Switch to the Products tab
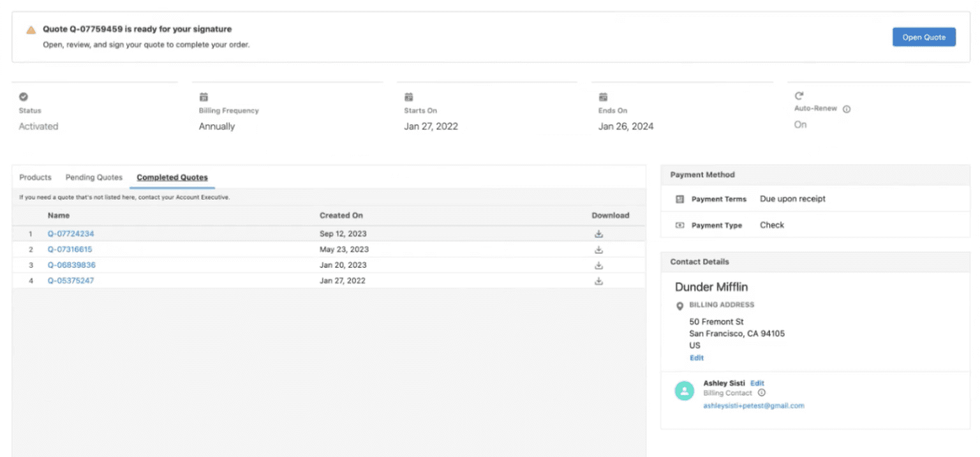Viewport: 980px width, 457px height. (x=35, y=177)
